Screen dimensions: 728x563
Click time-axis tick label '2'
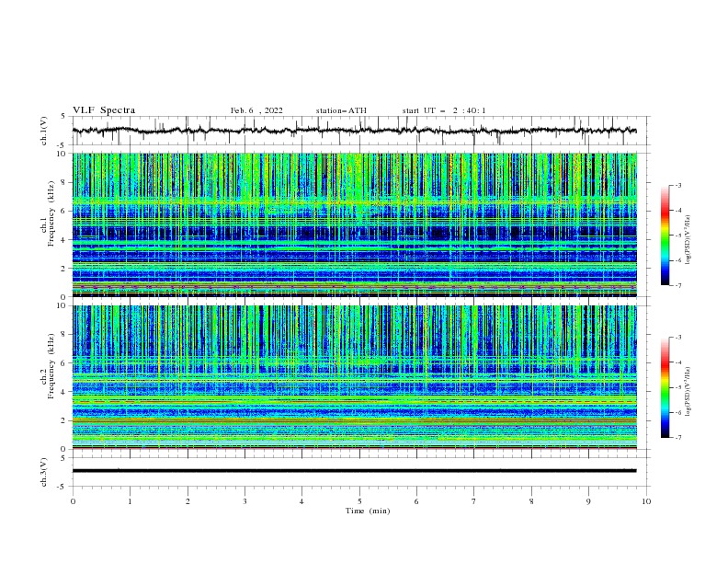tap(188, 501)
